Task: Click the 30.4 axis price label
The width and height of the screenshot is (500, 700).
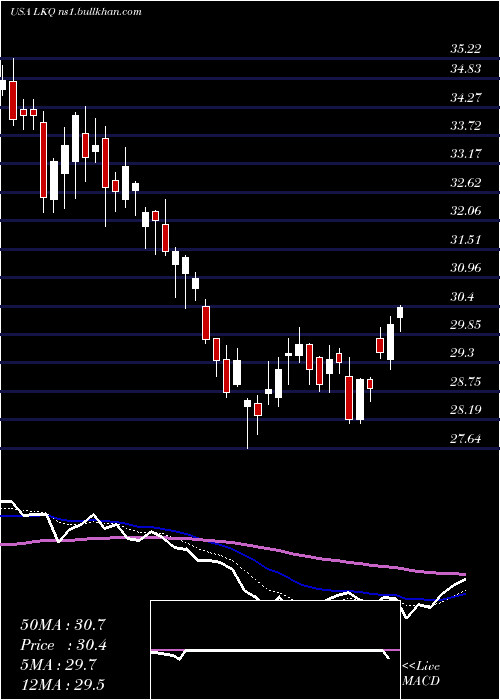Action: tap(462, 297)
